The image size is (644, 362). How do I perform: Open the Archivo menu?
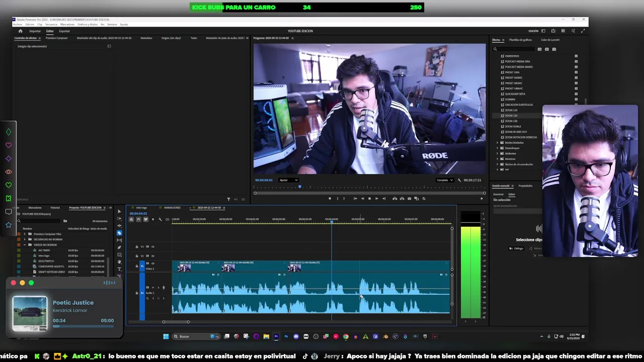tap(18, 24)
